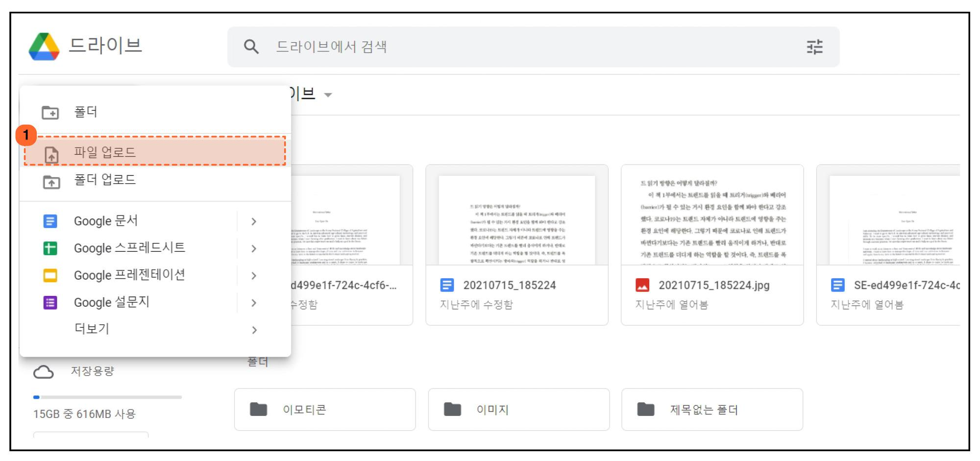Click the docs icon beside SE-ed499e1f-724c-4c
Screen dimensions: 980x461
click(x=837, y=285)
